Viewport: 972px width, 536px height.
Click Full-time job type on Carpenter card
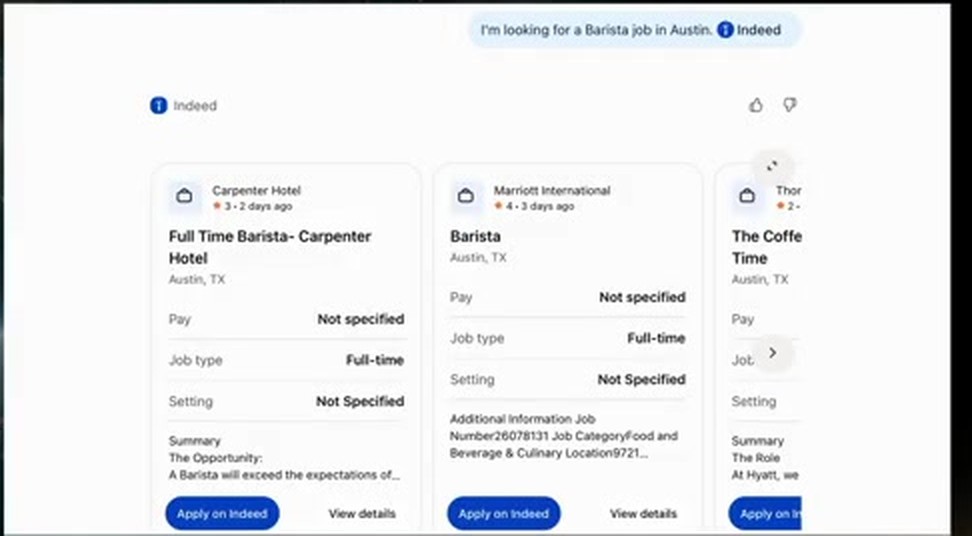tap(286, 360)
